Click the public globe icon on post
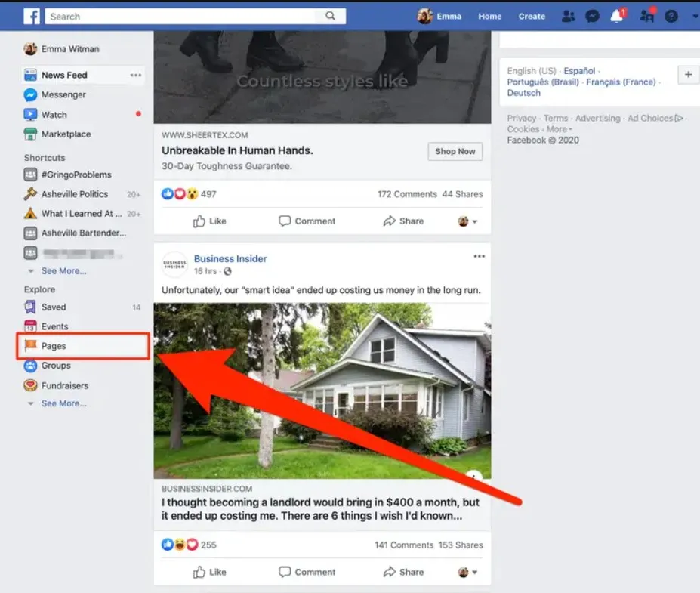Screen dimensions: 700x593 point(228,271)
